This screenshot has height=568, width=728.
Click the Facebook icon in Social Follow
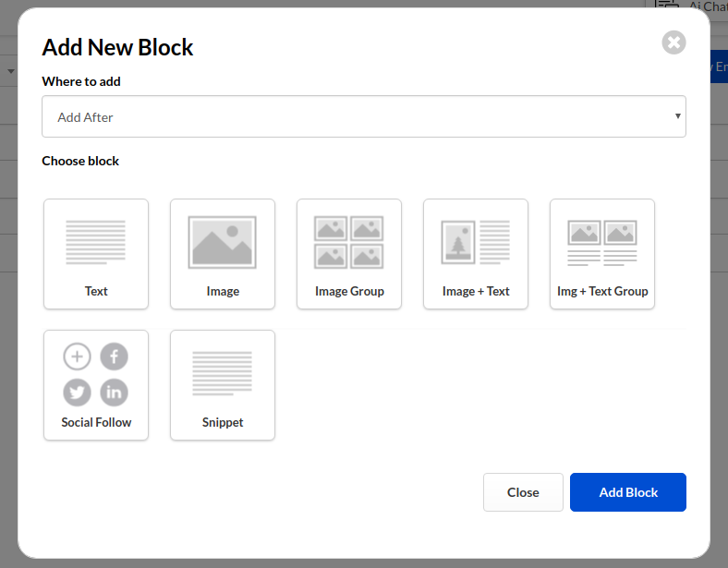coord(115,357)
